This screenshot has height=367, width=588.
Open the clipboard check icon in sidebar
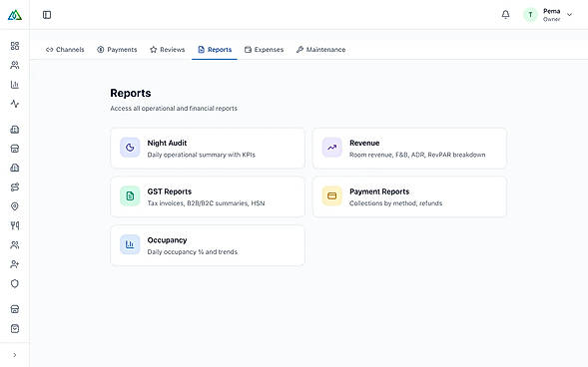(15, 328)
